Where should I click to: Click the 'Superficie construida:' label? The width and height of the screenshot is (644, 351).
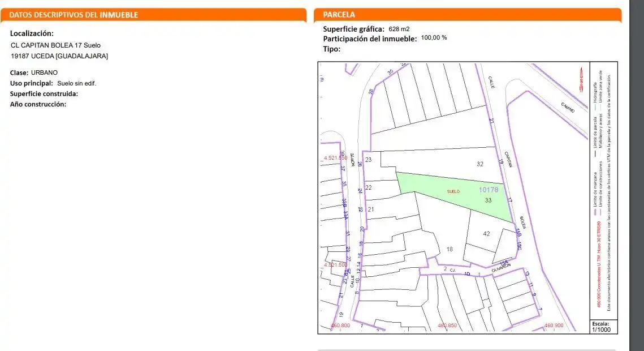[x=44, y=94]
